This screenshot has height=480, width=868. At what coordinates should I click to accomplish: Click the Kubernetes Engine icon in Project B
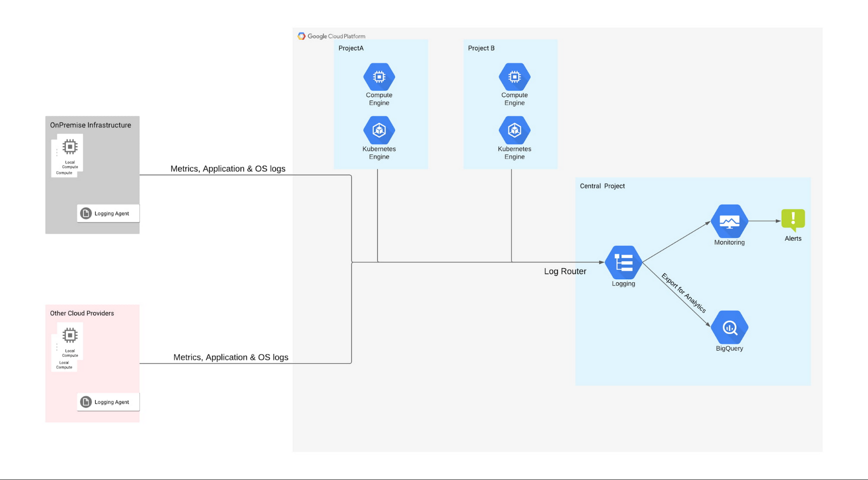pos(514,130)
